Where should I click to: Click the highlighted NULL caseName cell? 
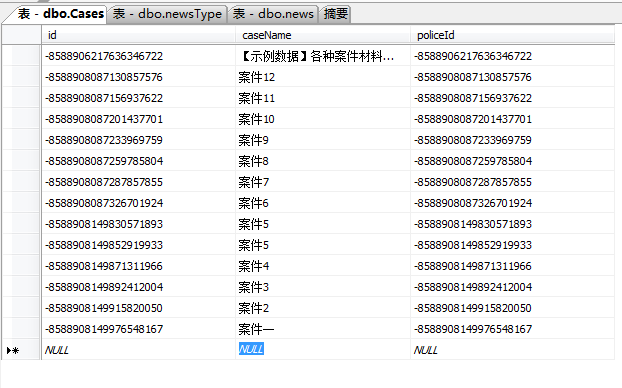click(x=323, y=350)
